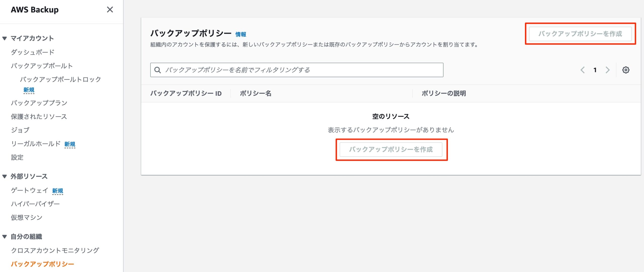Viewport: 644px width, 272px height.
Task: Open バックアップボールトロック in sidebar
Action: pos(60,80)
